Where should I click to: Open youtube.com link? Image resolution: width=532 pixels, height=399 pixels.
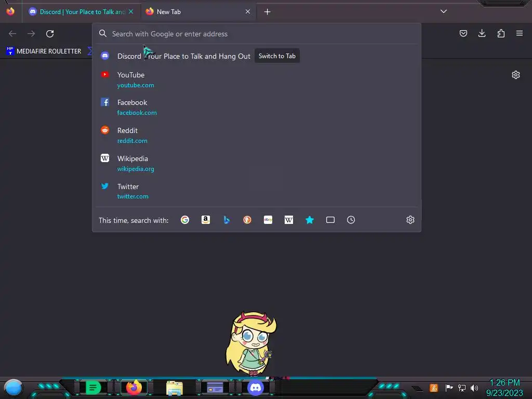136,85
